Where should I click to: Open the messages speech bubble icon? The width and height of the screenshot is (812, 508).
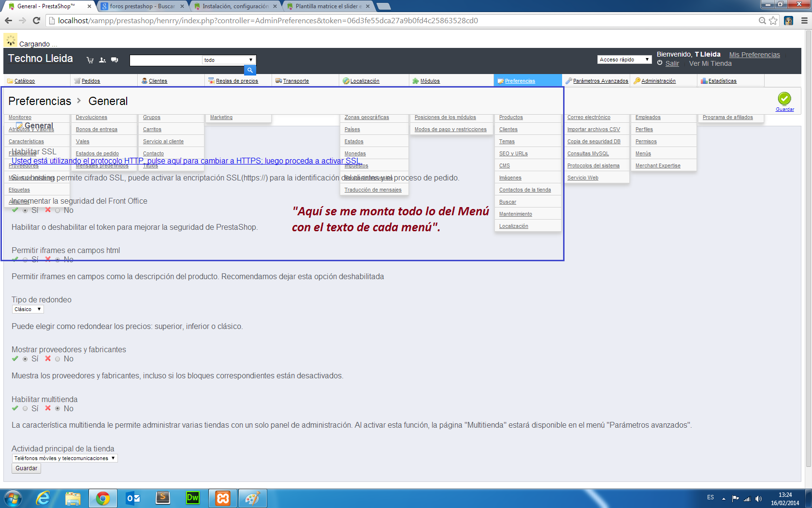point(115,60)
